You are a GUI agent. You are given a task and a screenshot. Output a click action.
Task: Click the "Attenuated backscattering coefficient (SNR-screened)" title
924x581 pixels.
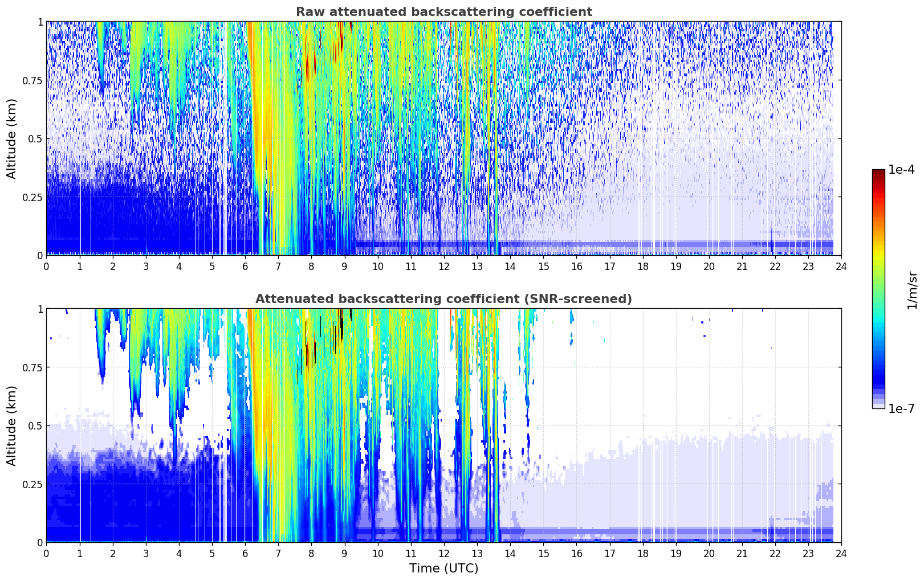tap(443, 299)
